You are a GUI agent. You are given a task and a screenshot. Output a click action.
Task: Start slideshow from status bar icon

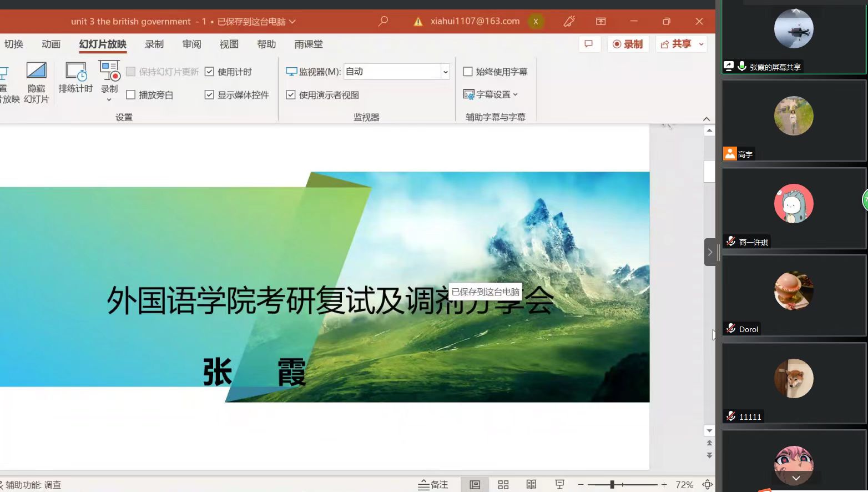pyautogui.click(x=559, y=485)
